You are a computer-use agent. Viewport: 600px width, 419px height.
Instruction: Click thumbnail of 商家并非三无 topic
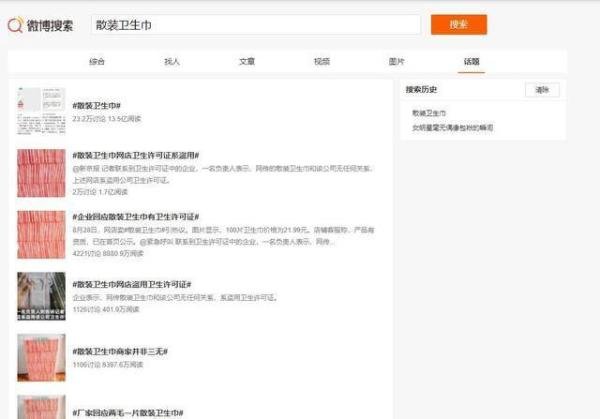point(41,358)
